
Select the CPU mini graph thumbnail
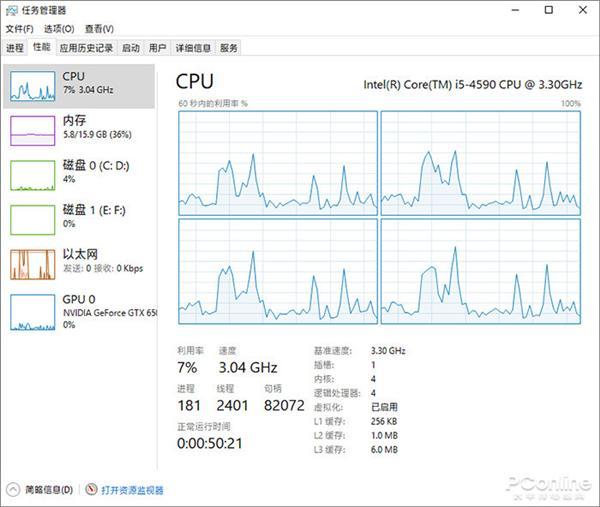coord(32,87)
